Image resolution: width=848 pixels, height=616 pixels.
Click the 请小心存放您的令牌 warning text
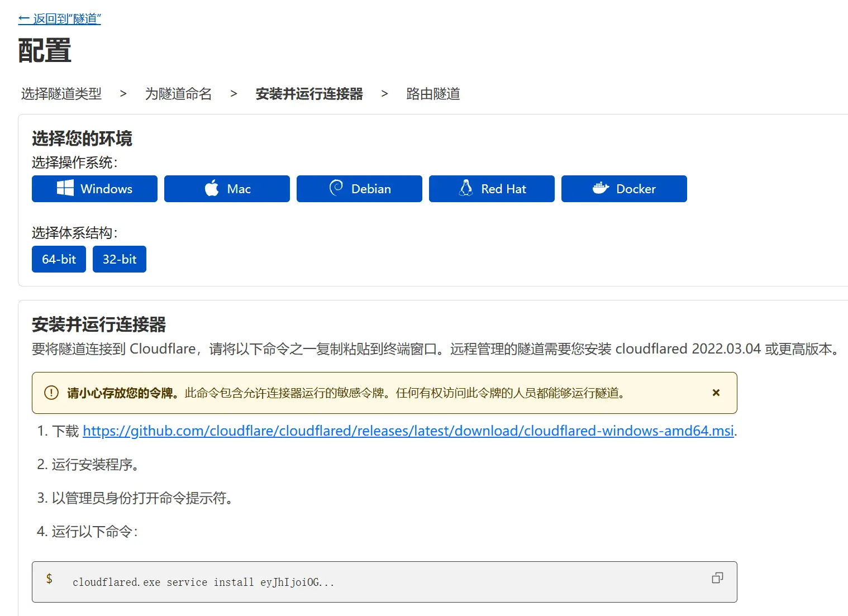click(123, 393)
